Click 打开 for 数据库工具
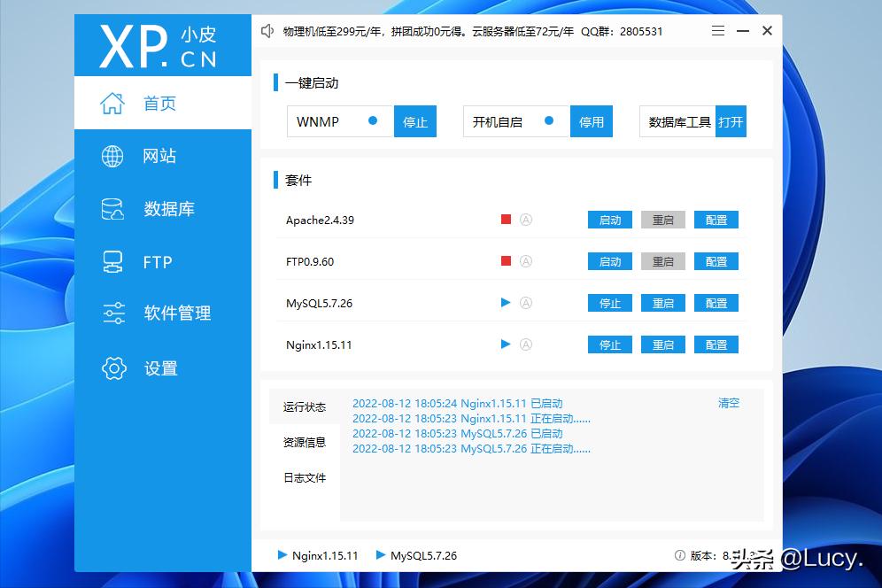The width and height of the screenshot is (882, 588). (x=731, y=121)
